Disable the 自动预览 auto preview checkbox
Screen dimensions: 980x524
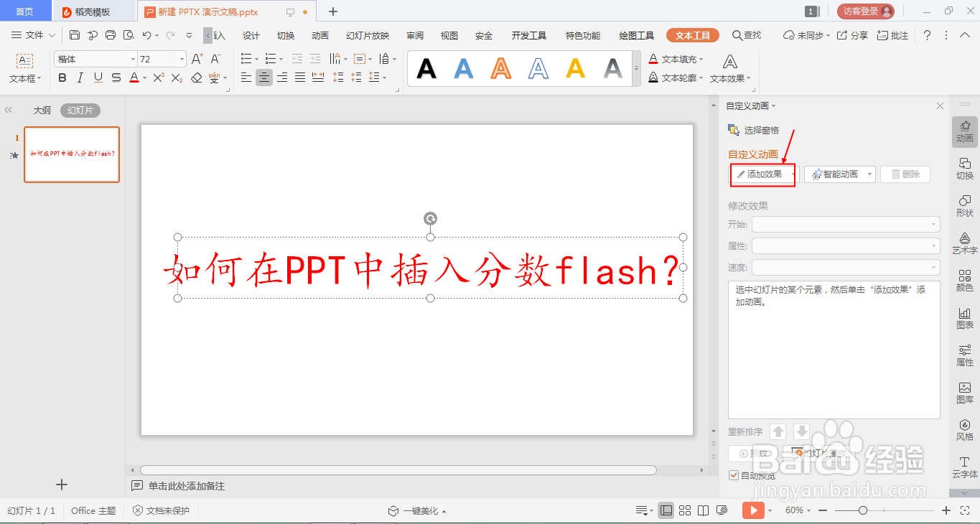pos(734,475)
